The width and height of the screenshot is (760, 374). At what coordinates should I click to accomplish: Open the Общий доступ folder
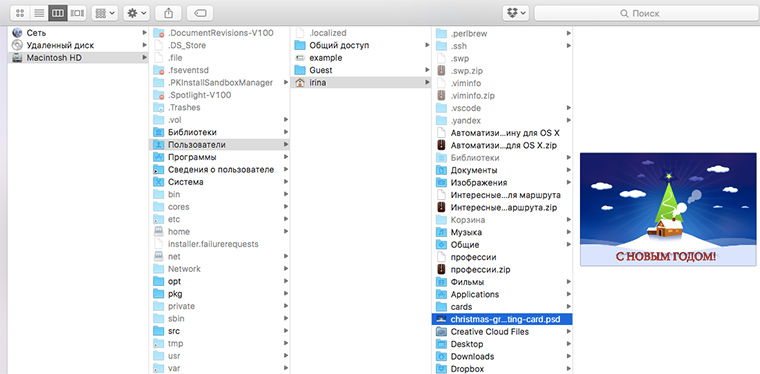pyautogui.click(x=361, y=45)
